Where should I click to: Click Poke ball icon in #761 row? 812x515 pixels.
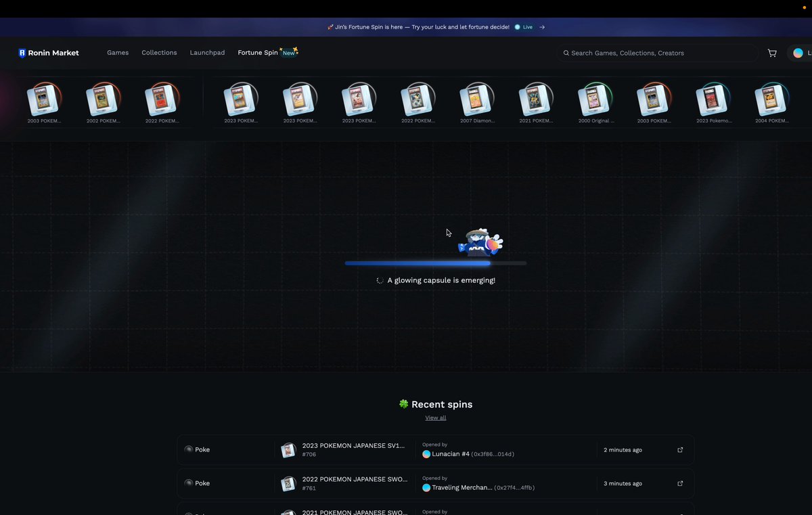189,483
